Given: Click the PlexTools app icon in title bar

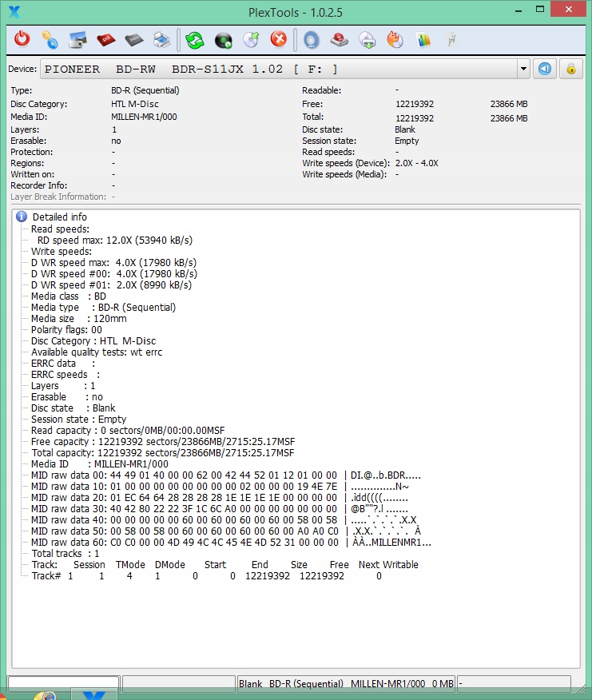Looking at the screenshot, I should coord(13,11).
